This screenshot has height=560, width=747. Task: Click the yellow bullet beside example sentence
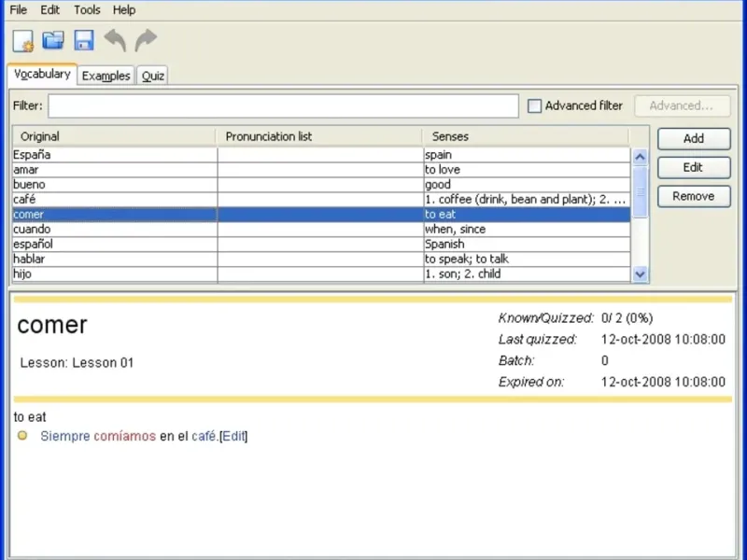(x=23, y=436)
